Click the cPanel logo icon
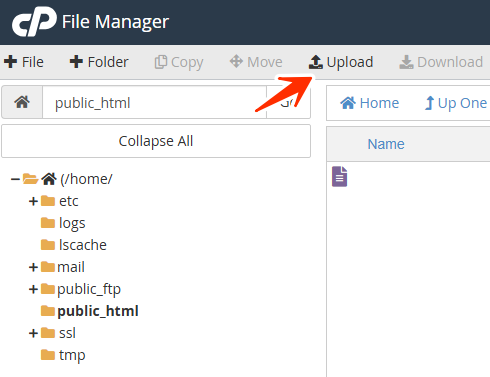Viewport: 490px width, 377px height. click(x=34, y=22)
